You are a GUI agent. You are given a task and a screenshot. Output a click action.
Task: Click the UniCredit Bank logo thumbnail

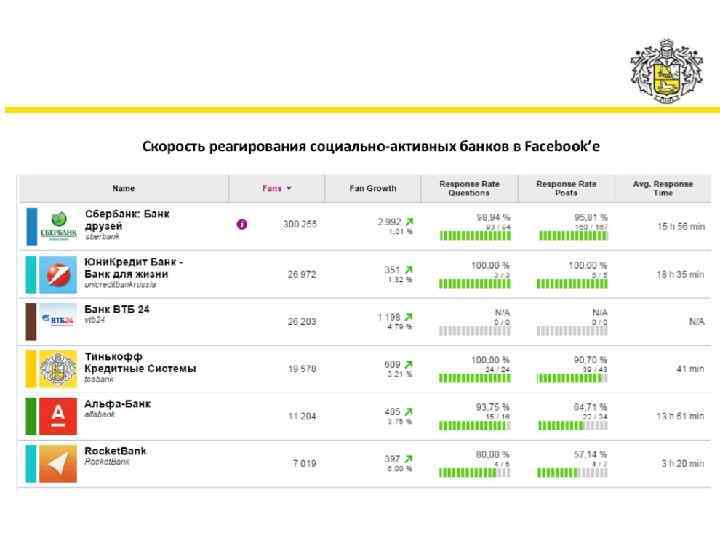click(x=58, y=275)
